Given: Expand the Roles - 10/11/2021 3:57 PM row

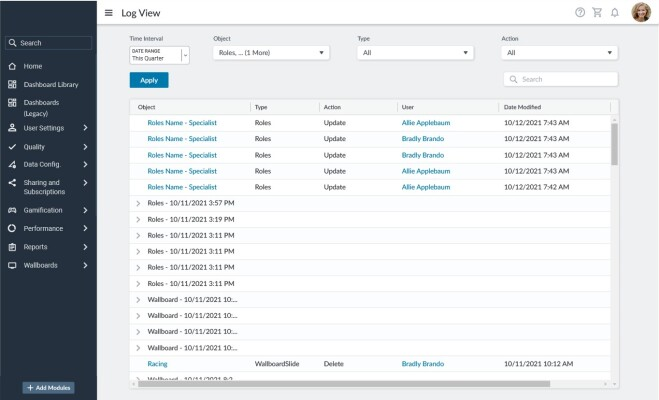Looking at the screenshot, I should [138, 203].
